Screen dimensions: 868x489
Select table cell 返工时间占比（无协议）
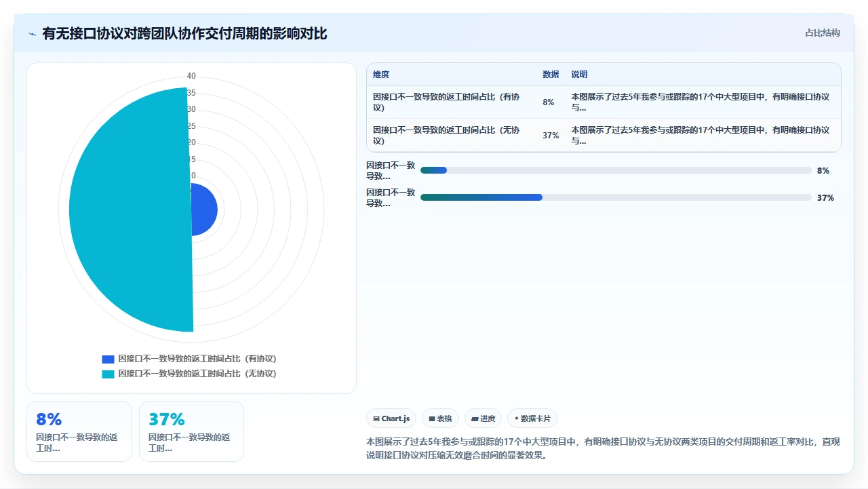pyautogui.click(x=452, y=136)
